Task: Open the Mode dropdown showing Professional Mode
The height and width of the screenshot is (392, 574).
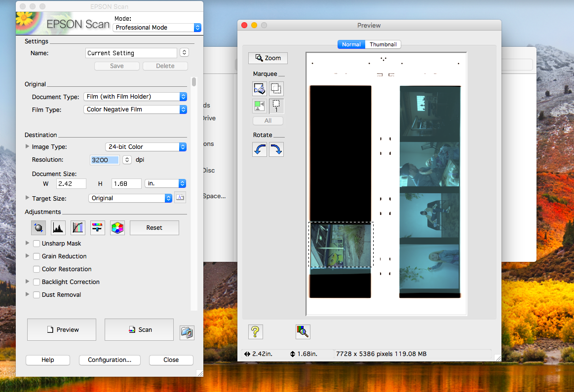Action: click(157, 28)
